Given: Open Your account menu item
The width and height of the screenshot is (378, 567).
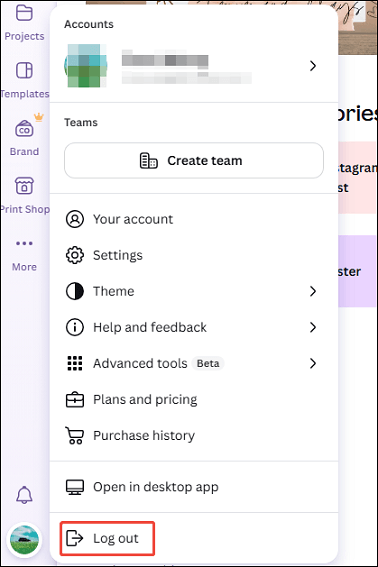Looking at the screenshot, I should (x=194, y=219).
